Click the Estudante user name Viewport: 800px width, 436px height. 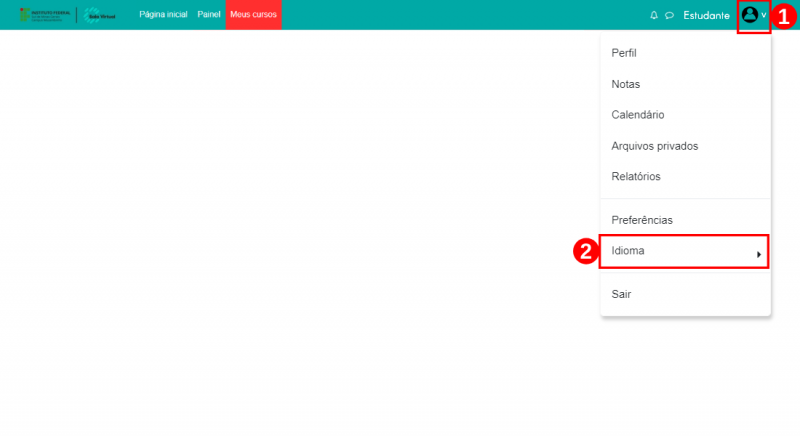(706, 15)
